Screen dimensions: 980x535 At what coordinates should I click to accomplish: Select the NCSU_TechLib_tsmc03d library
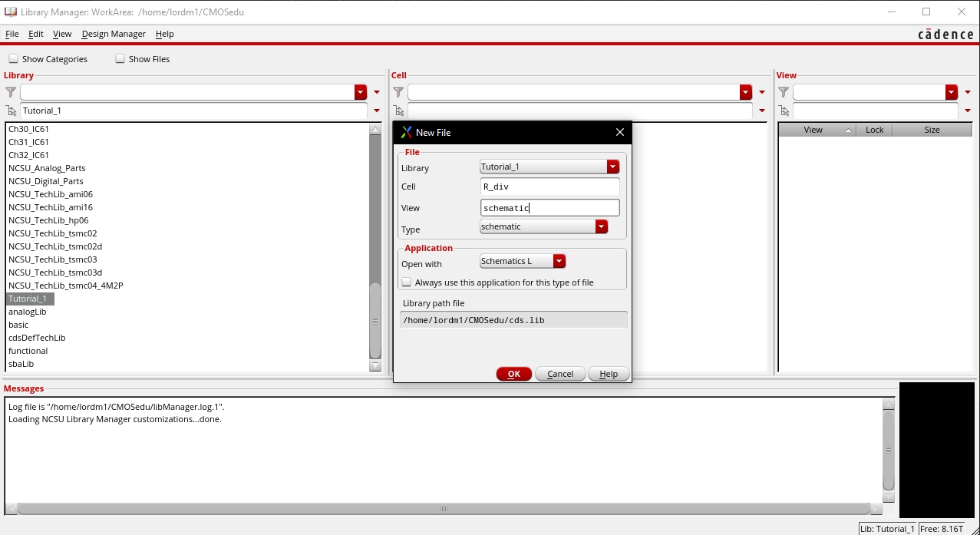tap(55, 272)
